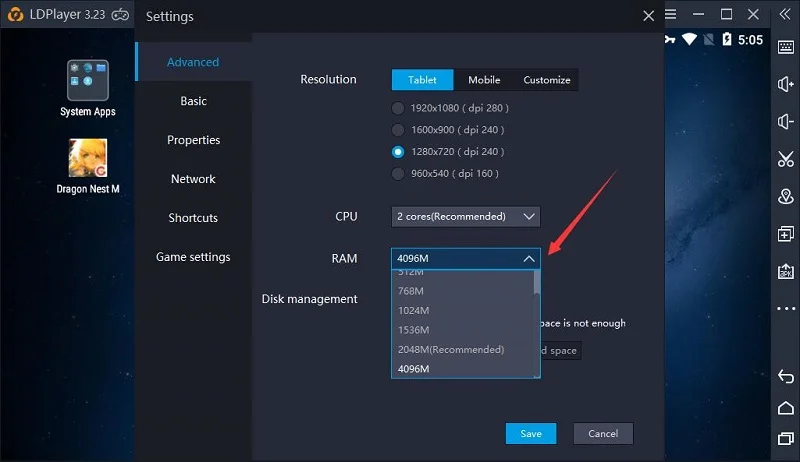Click the volume up icon
Viewport: 800px width, 462px height.
(x=786, y=84)
